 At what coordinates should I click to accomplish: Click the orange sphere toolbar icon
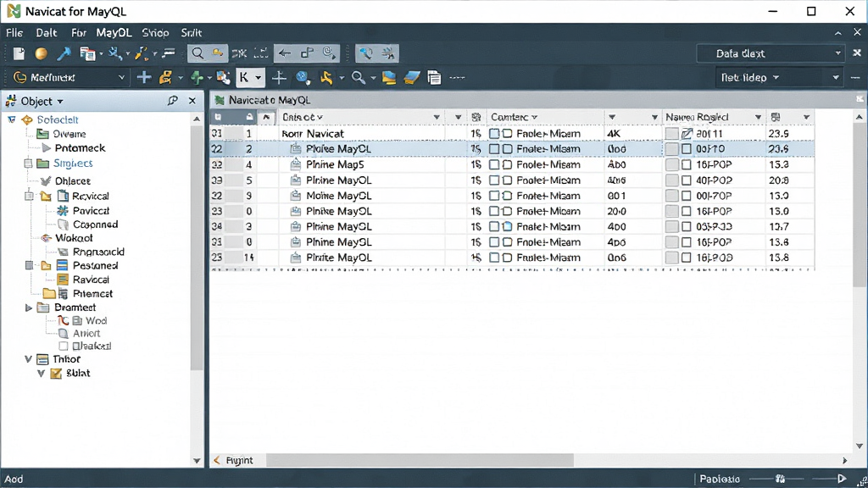click(41, 53)
